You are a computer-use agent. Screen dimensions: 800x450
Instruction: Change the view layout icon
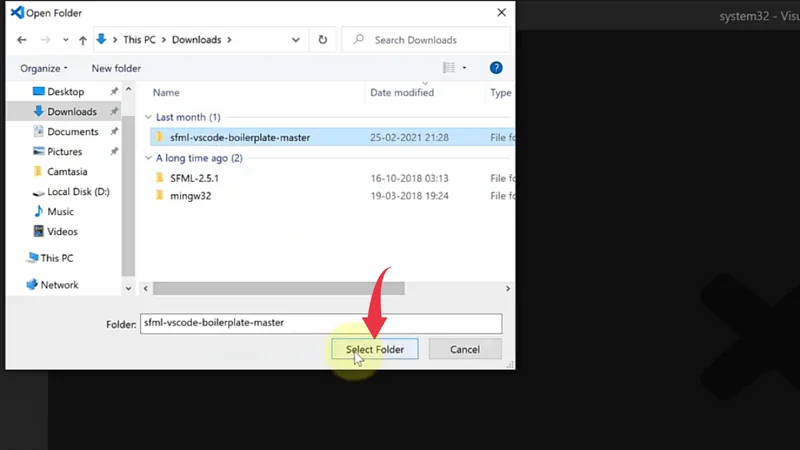pyautogui.click(x=449, y=68)
